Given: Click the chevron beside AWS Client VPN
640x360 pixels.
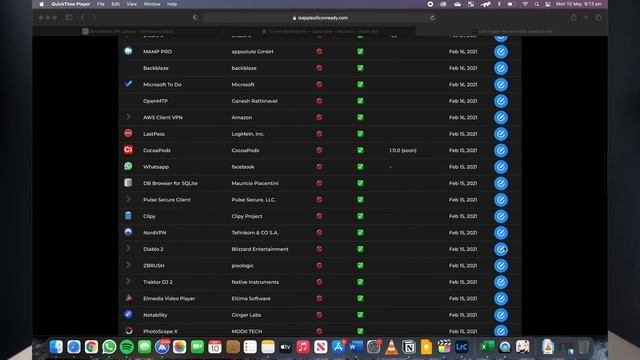Looking at the screenshot, I should pyautogui.click(x=128, y=117).
